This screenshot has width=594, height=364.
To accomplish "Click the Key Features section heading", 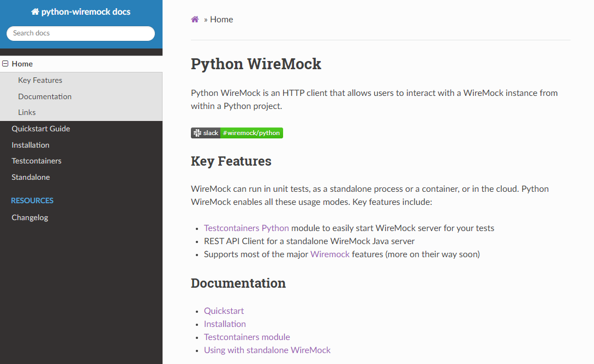I will tap(231, 161).
